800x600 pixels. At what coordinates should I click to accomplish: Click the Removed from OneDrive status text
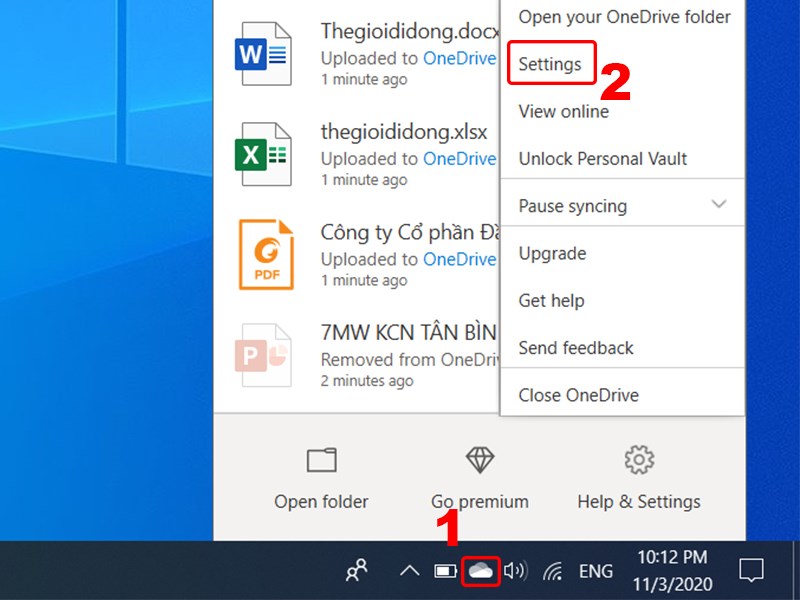pyautogui.click(x=410, y=360)
